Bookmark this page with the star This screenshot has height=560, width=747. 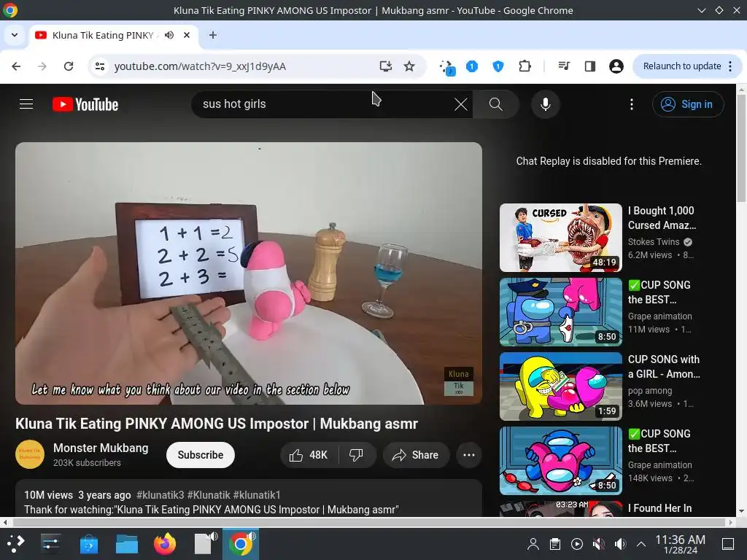(409, 66)
